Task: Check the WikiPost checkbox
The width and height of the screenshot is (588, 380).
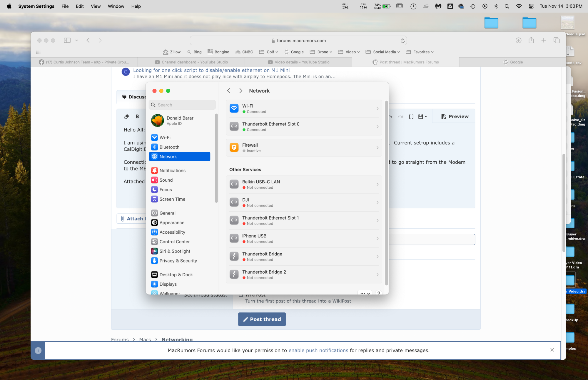Action: tap(241, 295)
